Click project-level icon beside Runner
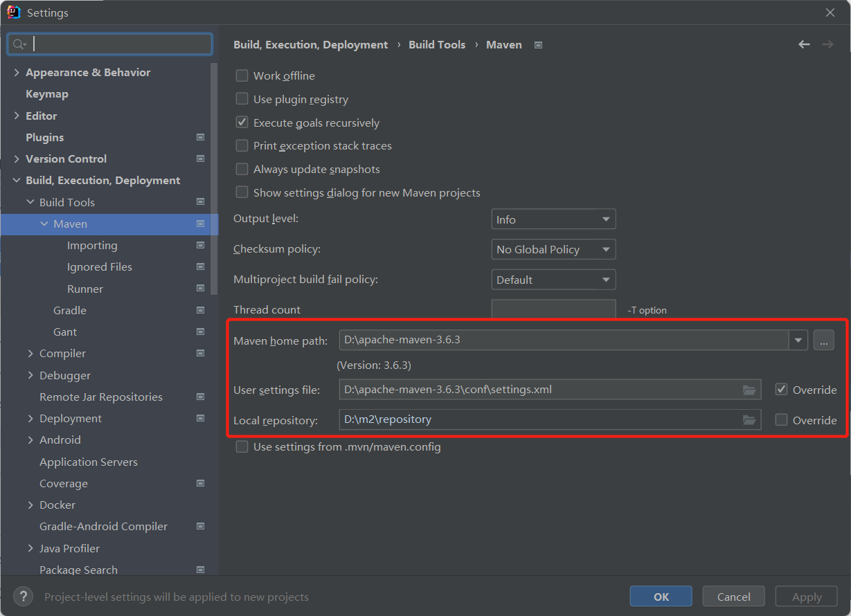851x616 pixels. pos(200,289)
